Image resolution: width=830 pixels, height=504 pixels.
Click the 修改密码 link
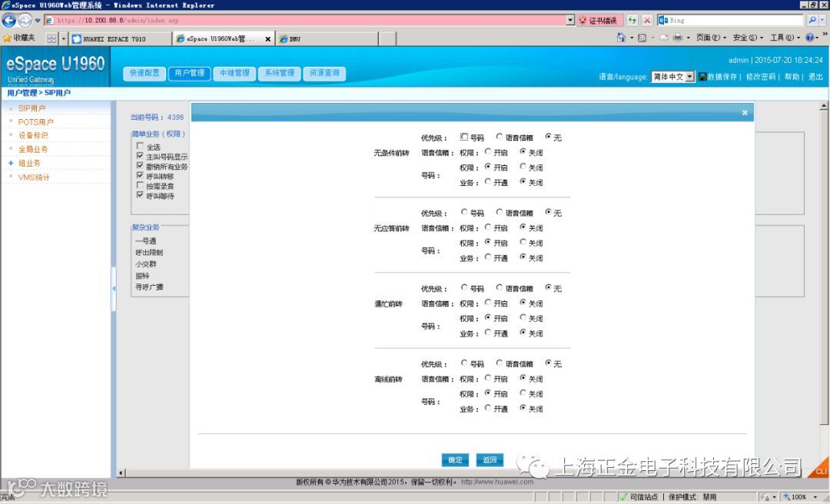point(760,77)
